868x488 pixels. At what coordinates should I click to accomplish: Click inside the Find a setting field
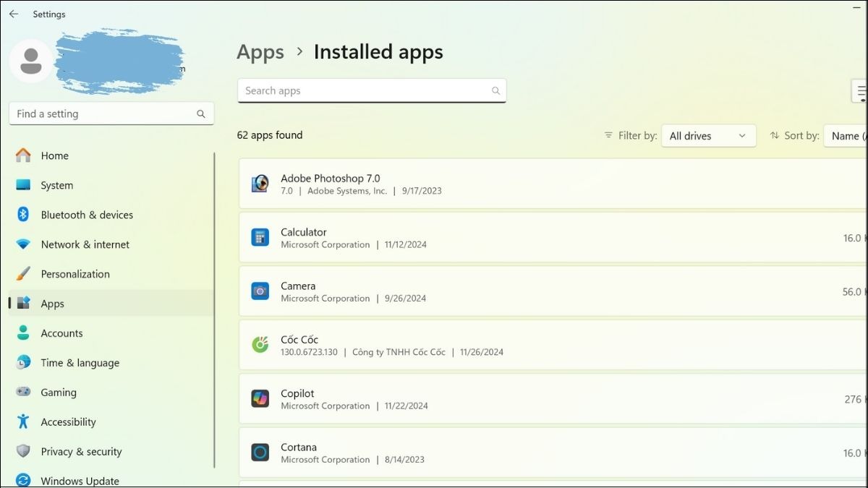[111, 114]
